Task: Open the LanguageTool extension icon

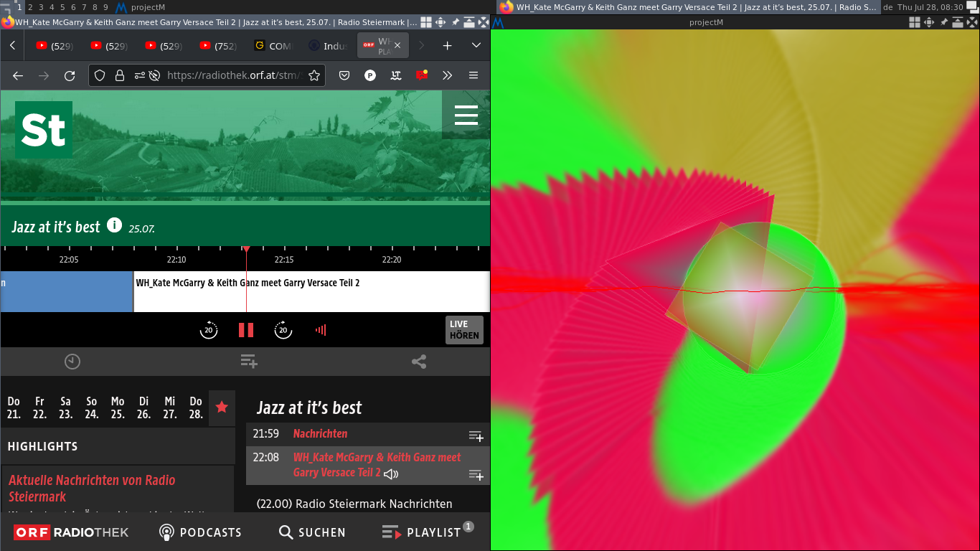Action: pos(396,75)
